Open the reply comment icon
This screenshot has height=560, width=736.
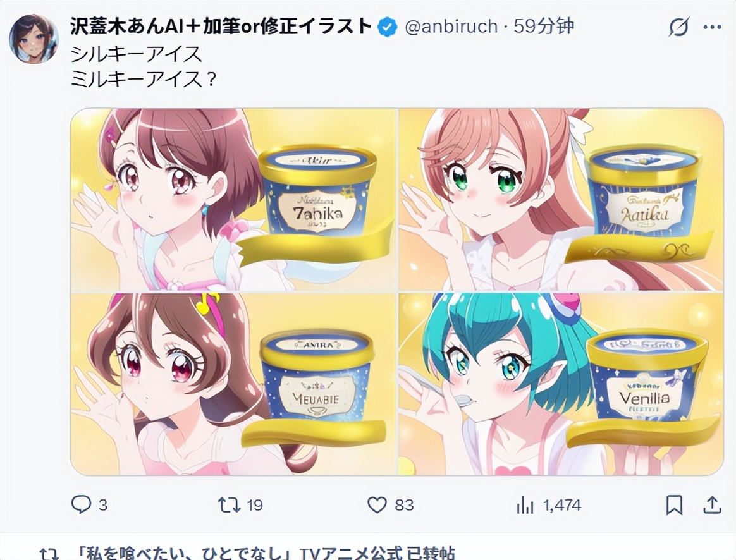81,504
